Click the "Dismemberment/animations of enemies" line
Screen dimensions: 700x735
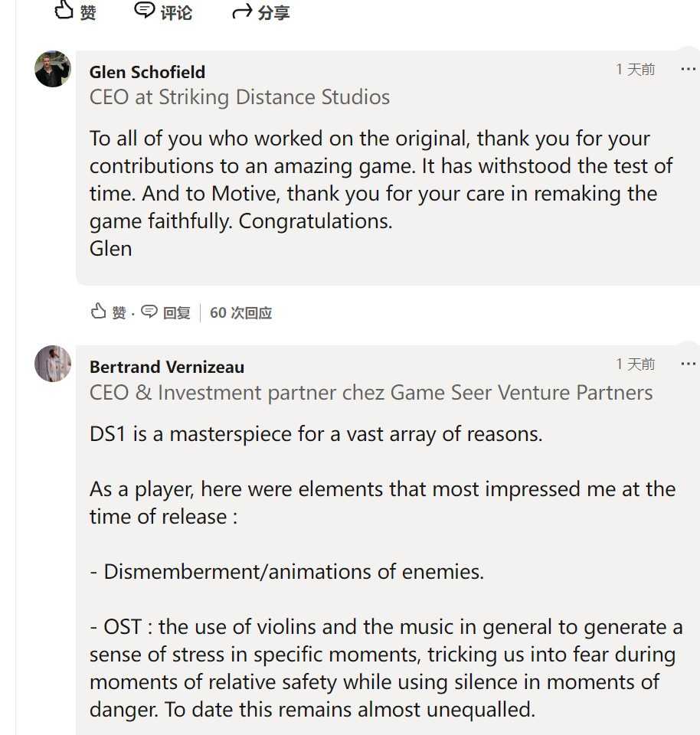pos(286,572)
